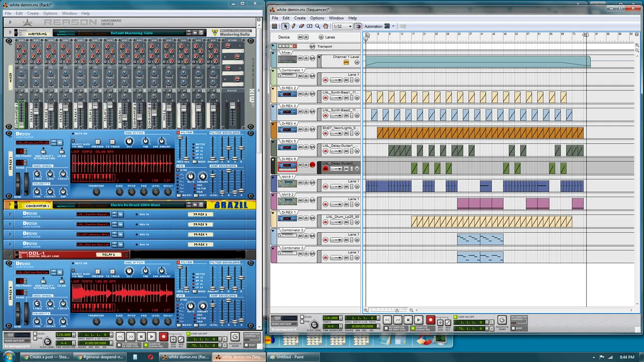The width and height of the screenshot is (644, 362).
Task: Select the Eraser tool in Sequencer toolbar
Action: tap(301, 26)
